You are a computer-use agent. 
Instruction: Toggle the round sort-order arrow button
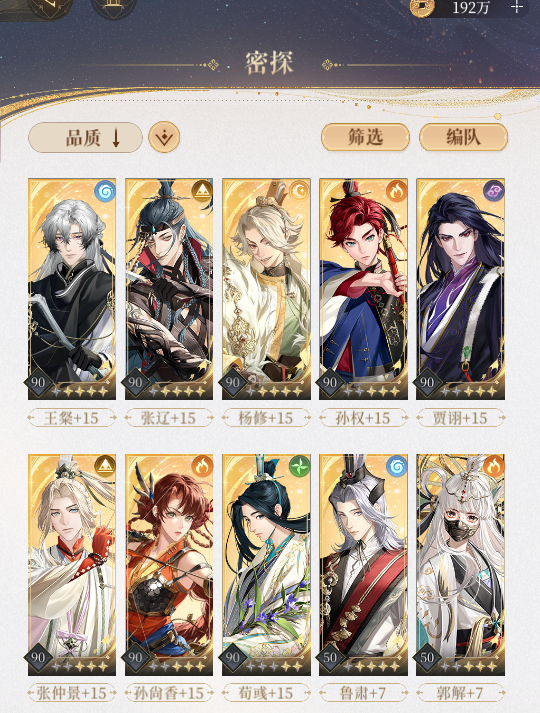pos(164,137)
